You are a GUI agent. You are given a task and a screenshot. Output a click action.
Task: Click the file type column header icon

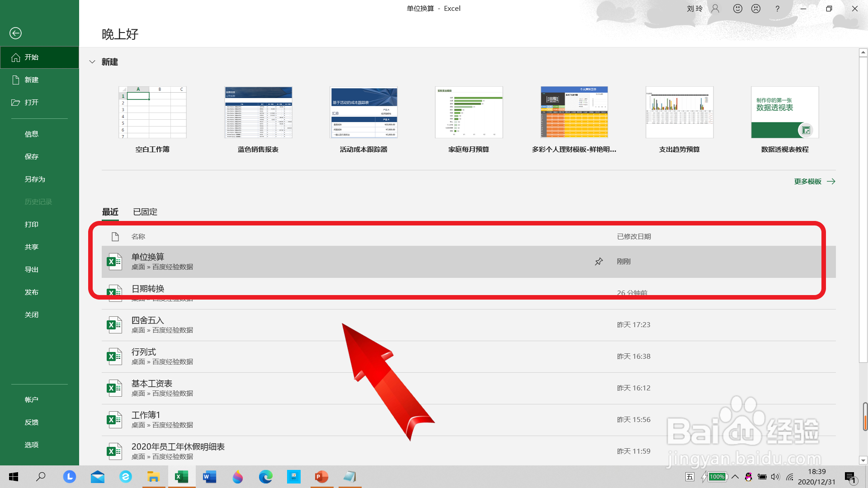point(115,236)
